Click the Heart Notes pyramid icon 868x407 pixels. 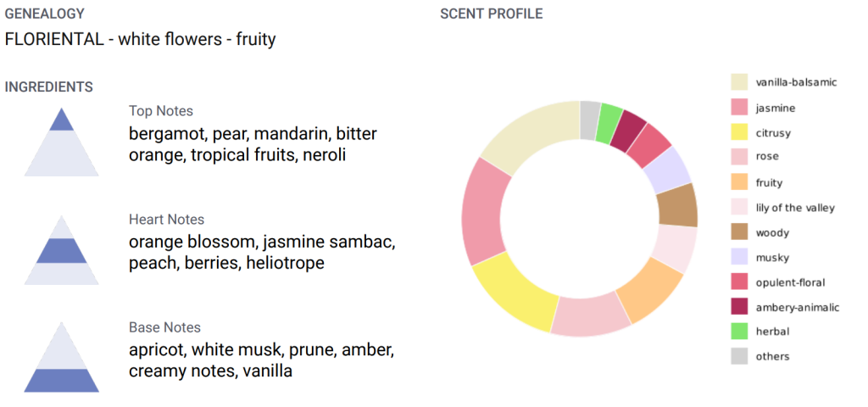coord(61,250)
